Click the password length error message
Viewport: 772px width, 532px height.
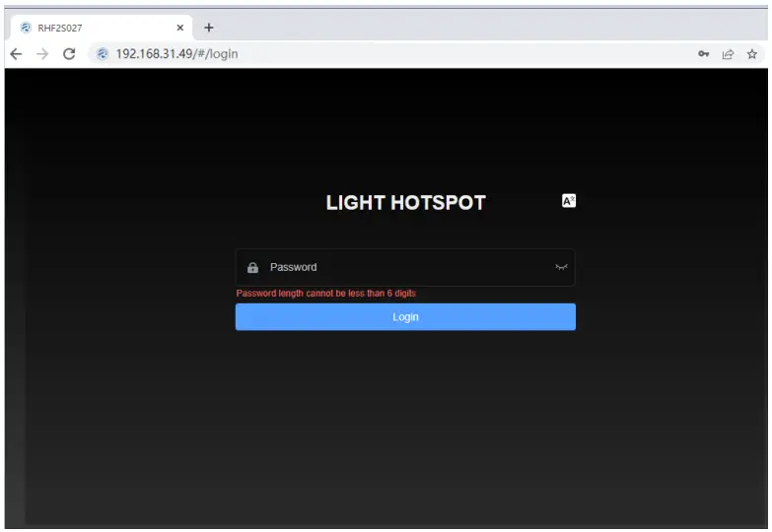pyautogui.click(x=326, y=294)
